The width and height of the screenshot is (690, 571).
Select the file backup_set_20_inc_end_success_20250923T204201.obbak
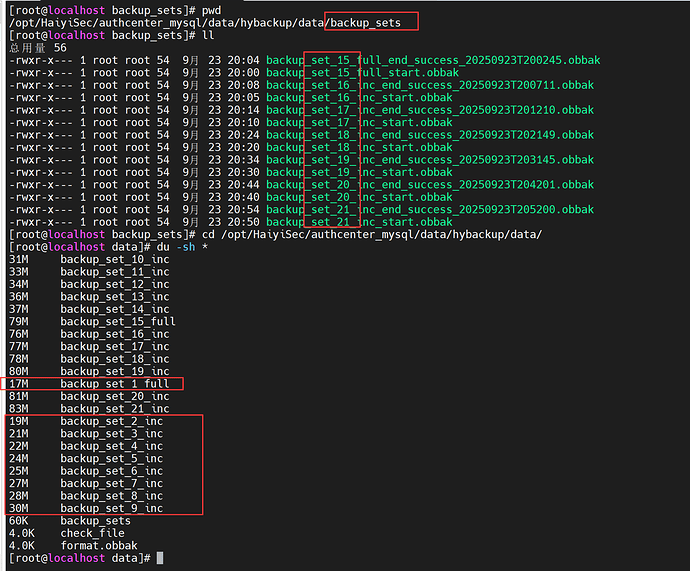point(430,185)
